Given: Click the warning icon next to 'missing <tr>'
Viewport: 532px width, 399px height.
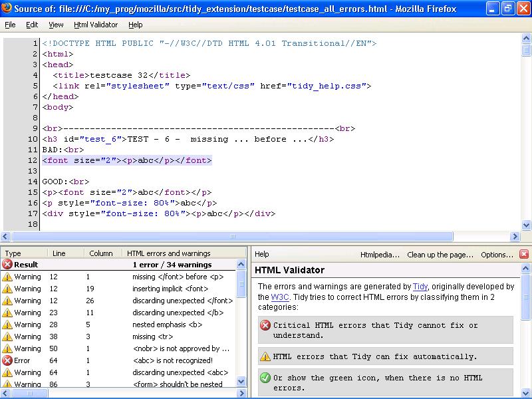Looking at the screenshot, I should pyautogui.click(x=6, y=338).
